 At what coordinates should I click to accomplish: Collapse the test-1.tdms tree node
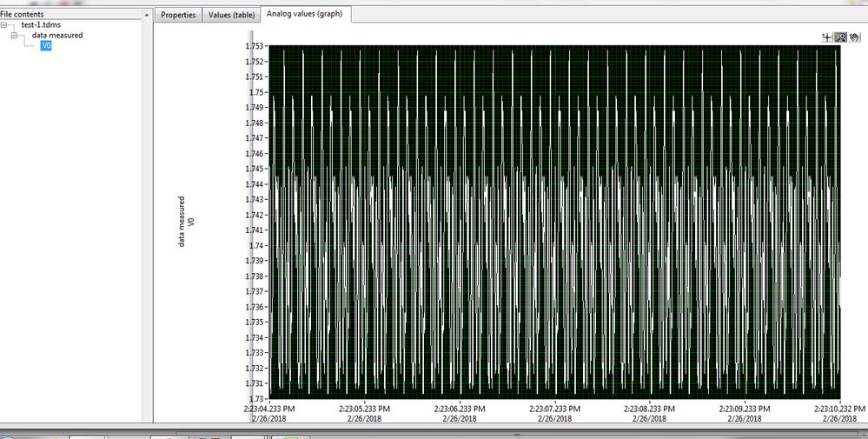pos(3,25)
